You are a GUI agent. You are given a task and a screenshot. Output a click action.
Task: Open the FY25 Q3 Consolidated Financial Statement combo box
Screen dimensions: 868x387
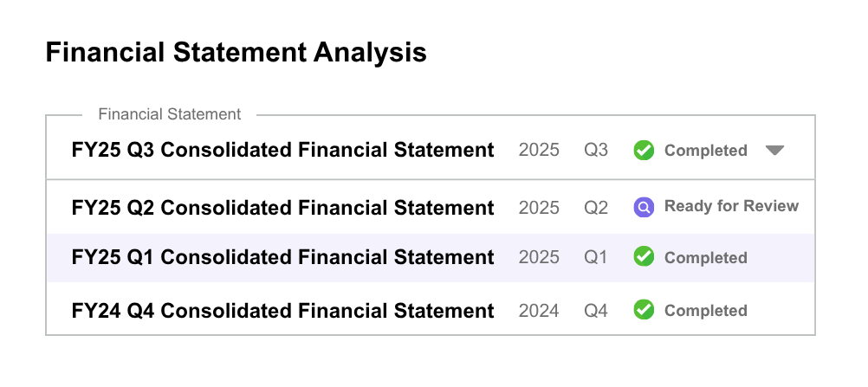click(283, 150)
